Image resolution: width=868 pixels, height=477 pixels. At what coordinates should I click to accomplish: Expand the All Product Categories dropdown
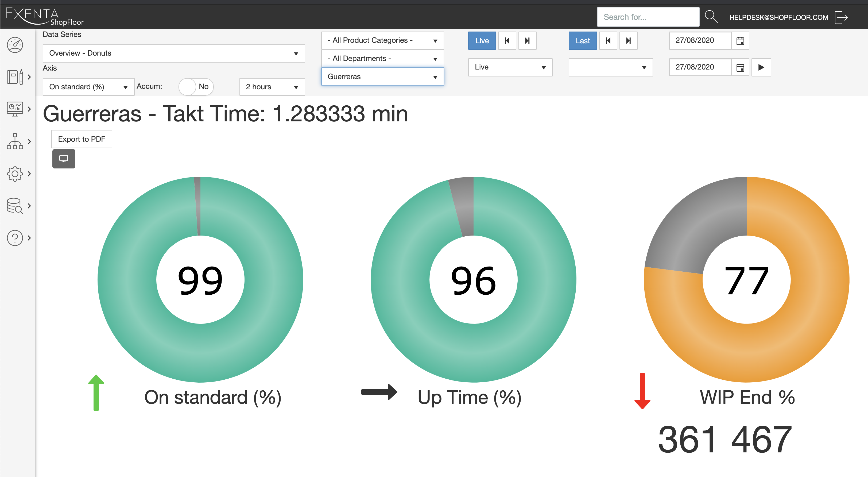[x=382, y=40]
